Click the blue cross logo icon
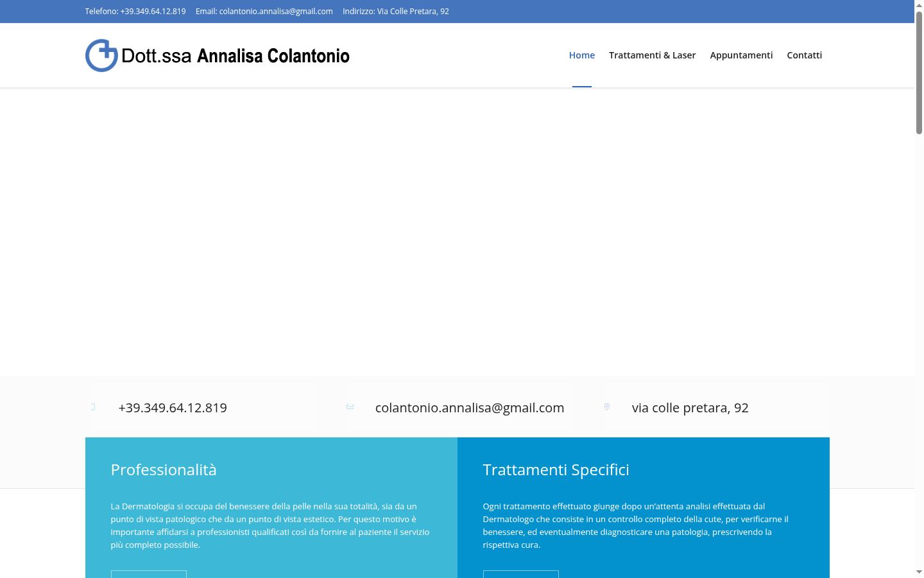The image size is (924, 578). click(101, 55)
